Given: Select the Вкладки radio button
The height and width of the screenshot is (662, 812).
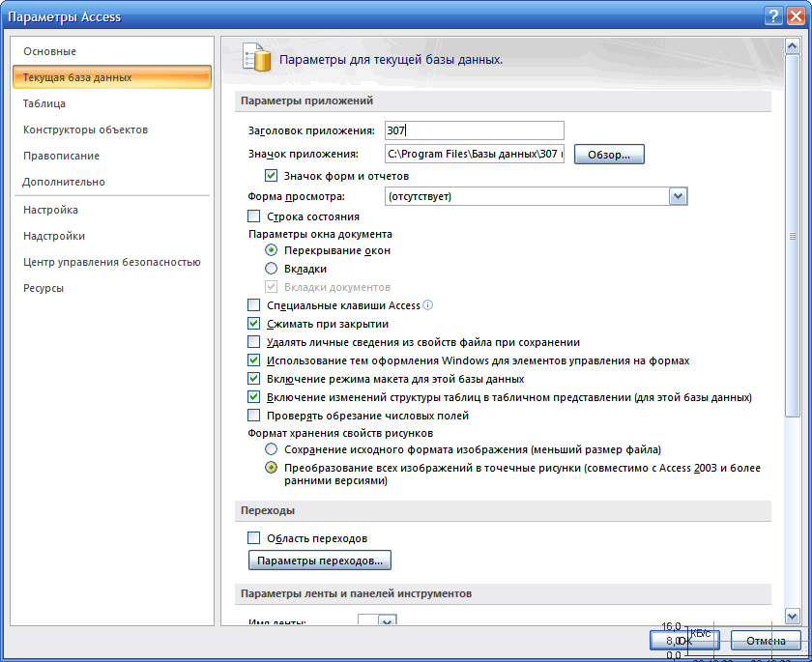Looking at the screenshot, I should 271,268.
